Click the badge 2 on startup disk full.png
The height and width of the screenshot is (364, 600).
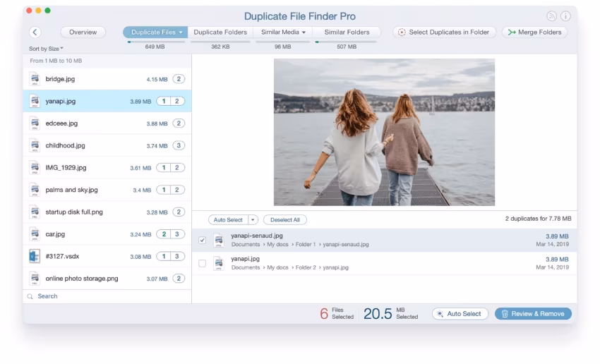(x=179, y=212)
